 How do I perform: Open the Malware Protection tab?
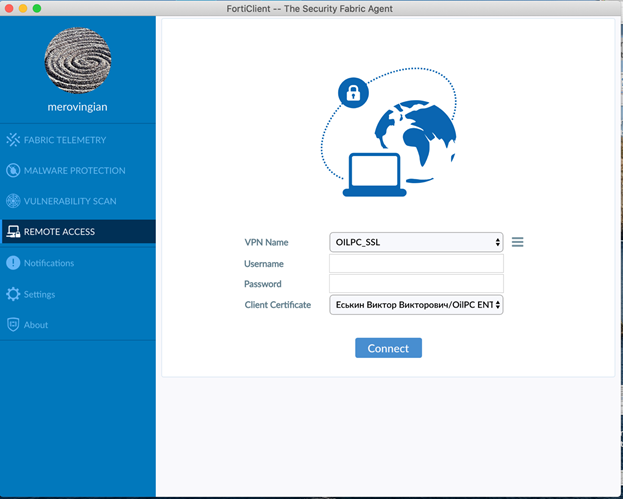(75, 171)
